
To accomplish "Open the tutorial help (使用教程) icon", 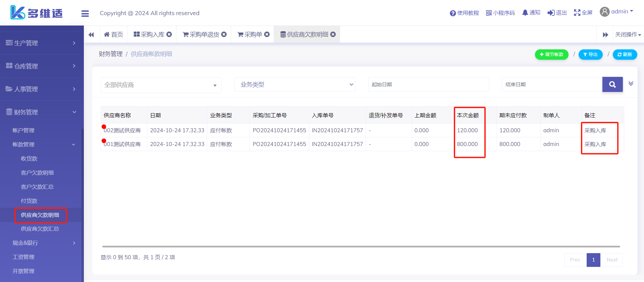I will tap(464, 13).
